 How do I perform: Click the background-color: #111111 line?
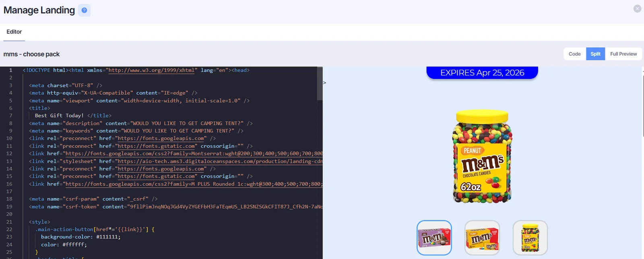click(x=81, y=237)
